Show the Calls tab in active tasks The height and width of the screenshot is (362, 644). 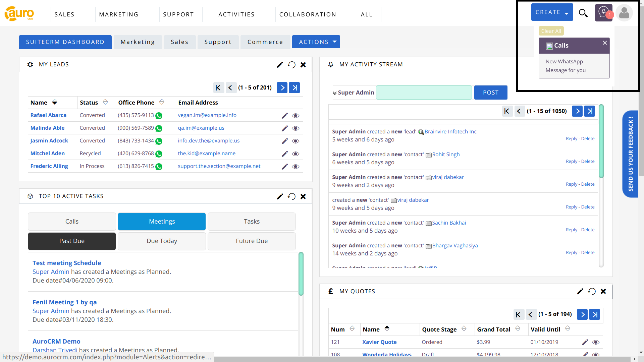point(72,222)
